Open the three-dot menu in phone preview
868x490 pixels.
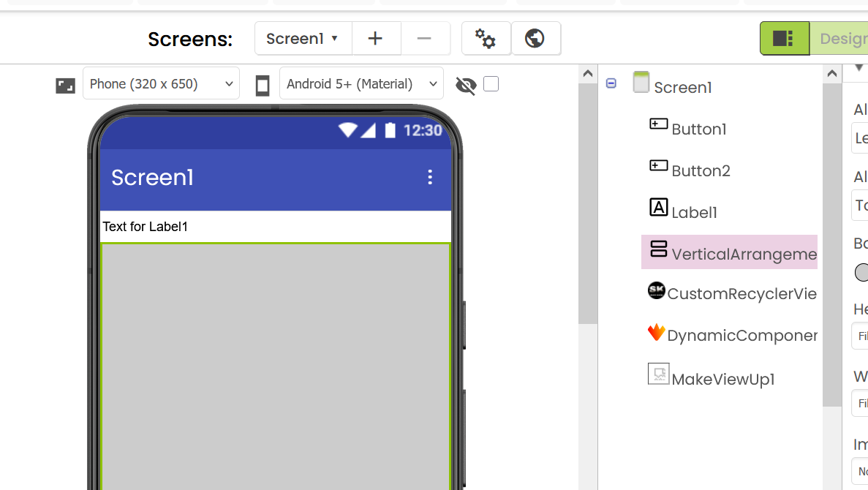pyautogui.click(x=430, y=177)
